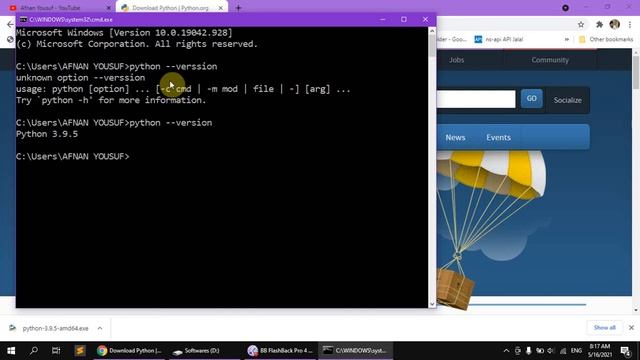Maximize the command prompt window

pos(404,20)
